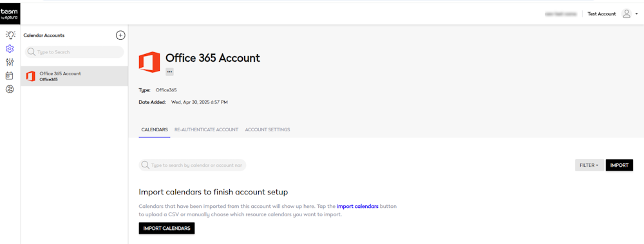The image size is (644, 244).
Task: Open the three-dot more options menu
Action: [169, 72]
